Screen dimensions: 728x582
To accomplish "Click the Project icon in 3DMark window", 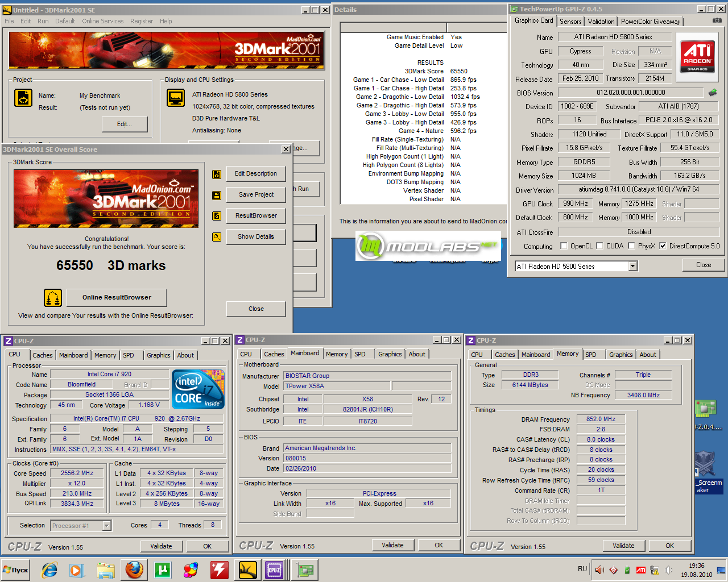I will tap(23, 98).
